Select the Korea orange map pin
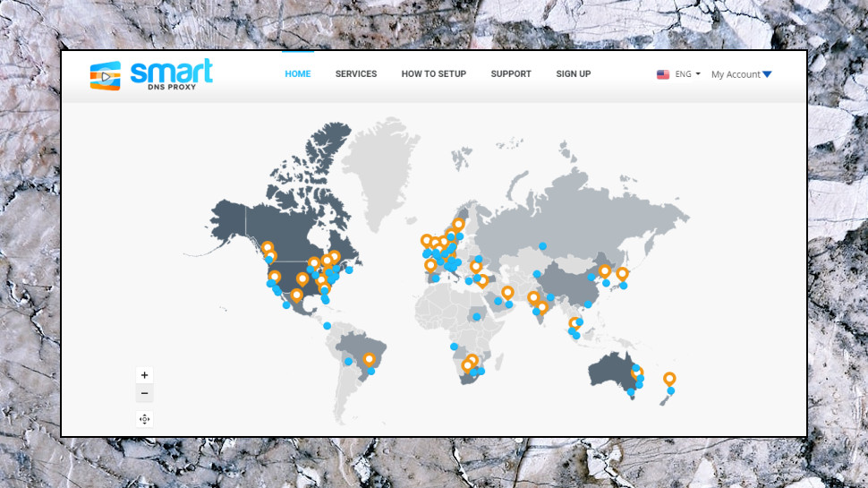Viewport: 868px width, 488px height. click(605, 271)
